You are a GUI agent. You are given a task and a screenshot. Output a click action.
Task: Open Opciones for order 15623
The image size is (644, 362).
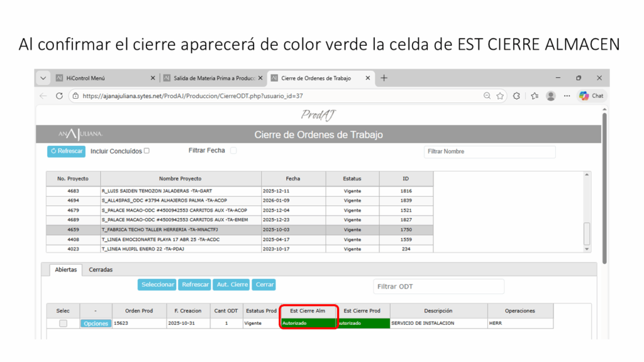(96, 324)
